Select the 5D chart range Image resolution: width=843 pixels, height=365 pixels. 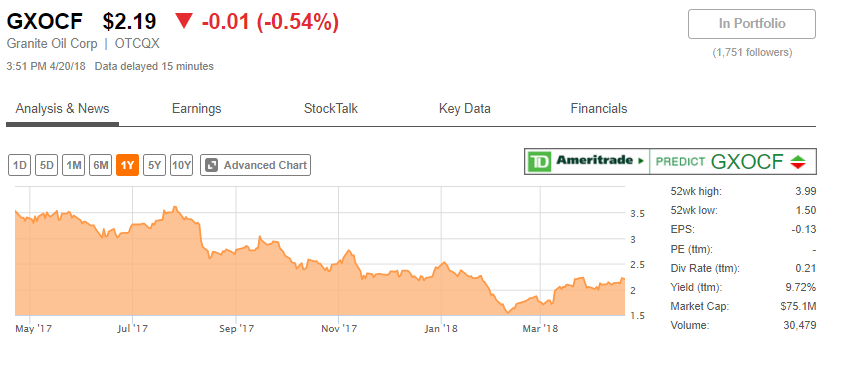pos(47,165)
